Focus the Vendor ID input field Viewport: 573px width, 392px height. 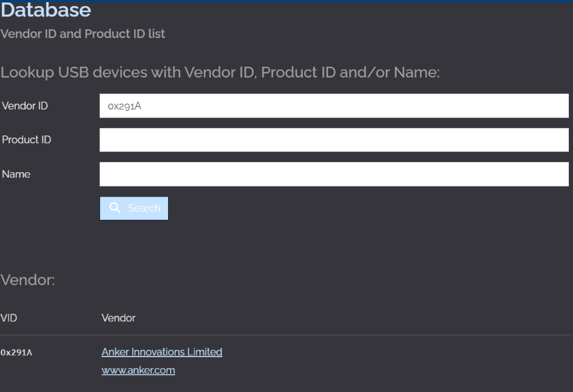[x=333, y=105]
